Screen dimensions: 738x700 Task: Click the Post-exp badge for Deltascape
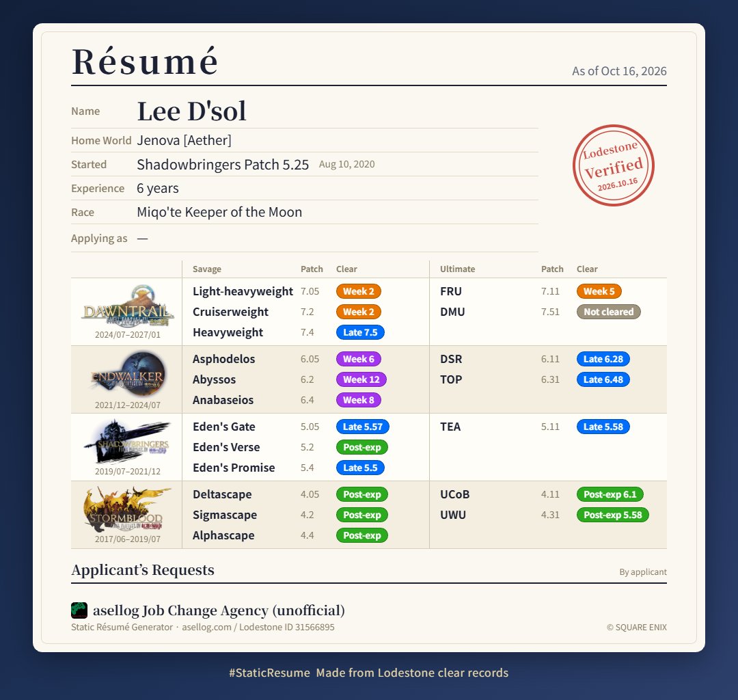[x=362, y=495]
